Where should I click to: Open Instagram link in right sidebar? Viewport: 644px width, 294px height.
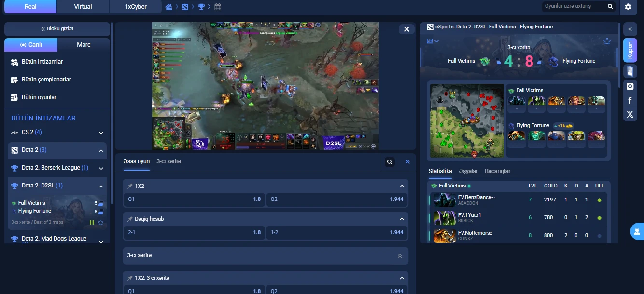click(630, 86)
